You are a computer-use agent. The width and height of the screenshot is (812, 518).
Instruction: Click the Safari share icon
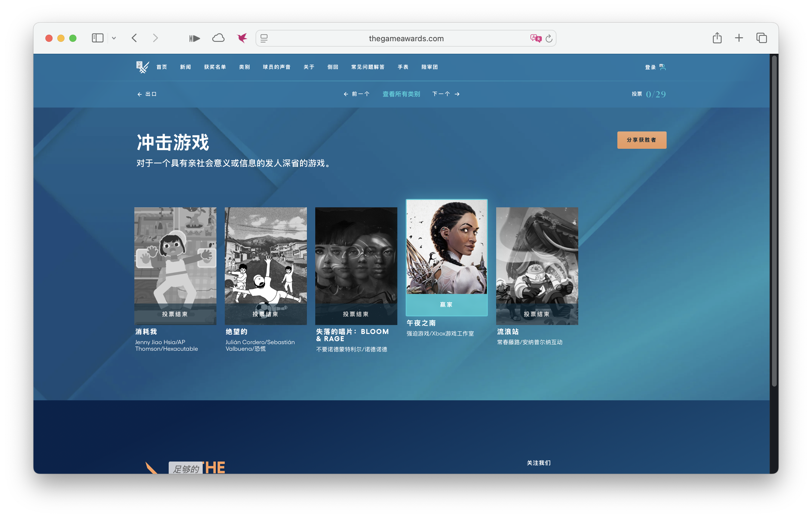[717, 38]
